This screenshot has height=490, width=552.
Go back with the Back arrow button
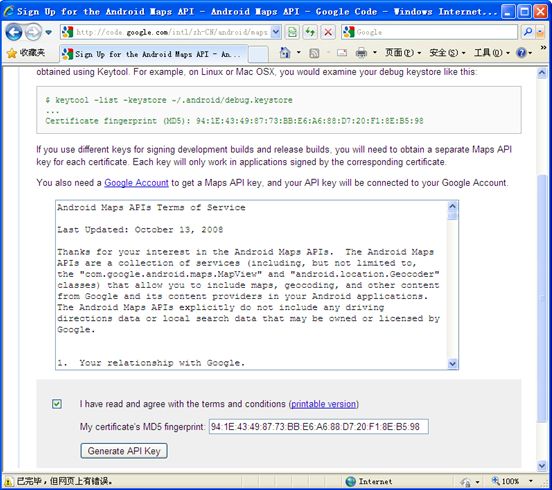(14, 32)
